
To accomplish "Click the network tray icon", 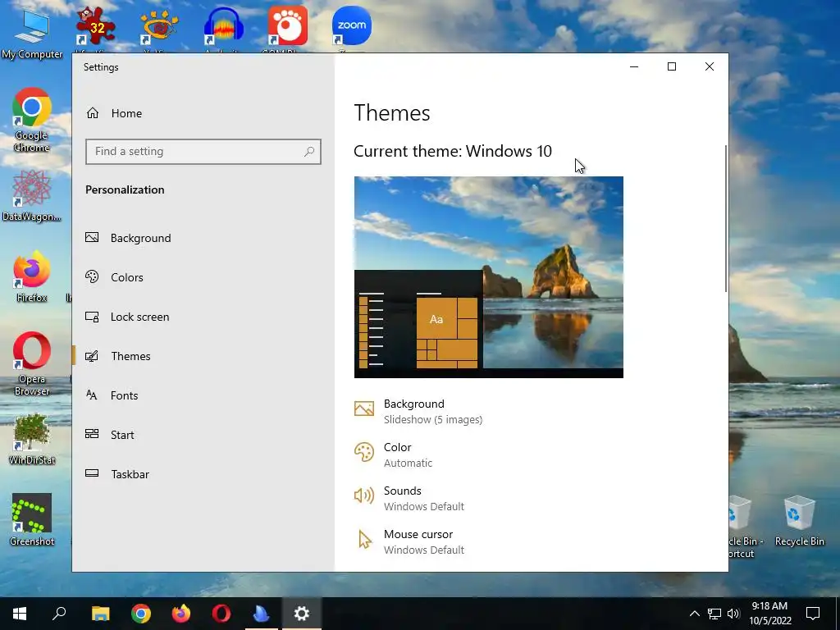I will (x=714, y=614).
